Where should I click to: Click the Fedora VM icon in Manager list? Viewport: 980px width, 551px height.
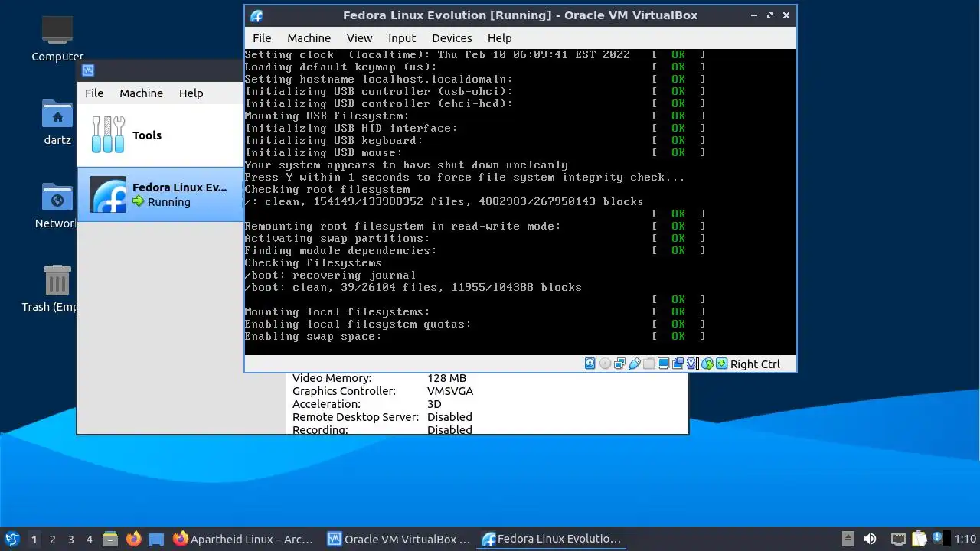(x=108, y=194)
